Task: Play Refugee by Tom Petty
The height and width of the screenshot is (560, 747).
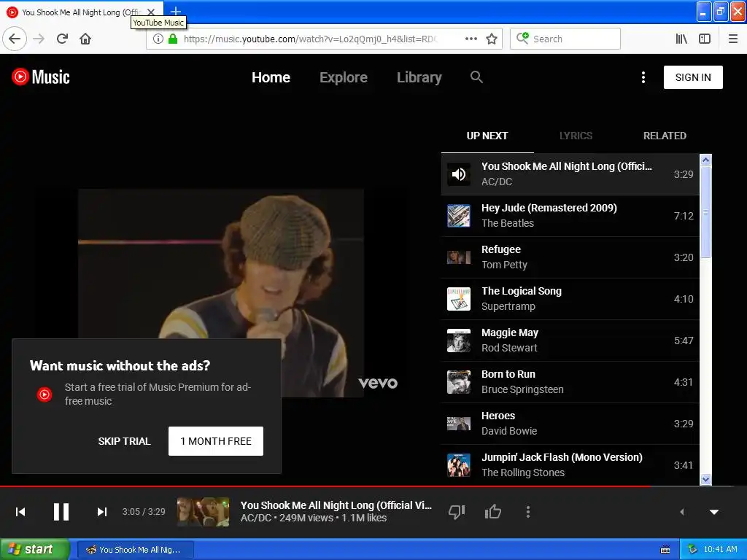Action: click(x=570, y=257)
